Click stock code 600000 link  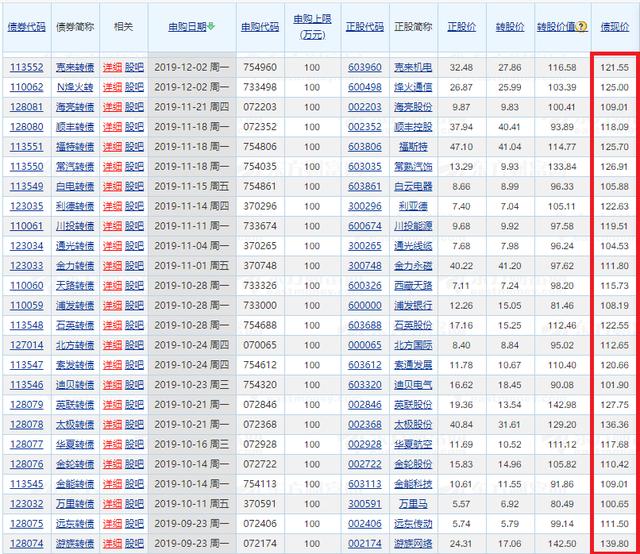pyautogui.click(x=364, y=305)
